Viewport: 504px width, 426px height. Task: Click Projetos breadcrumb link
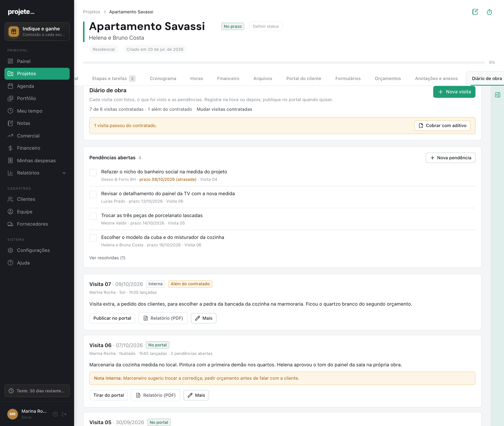click(92, 12)
